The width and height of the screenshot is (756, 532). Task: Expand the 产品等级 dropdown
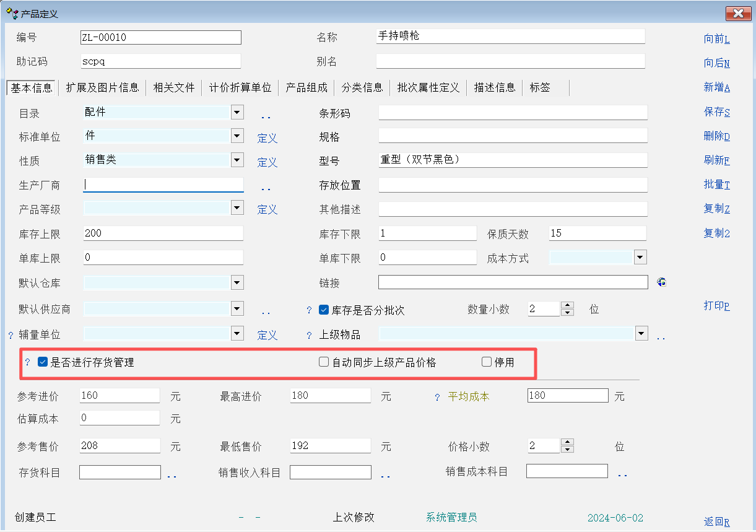pyautogui.click(x=237, y=207)
